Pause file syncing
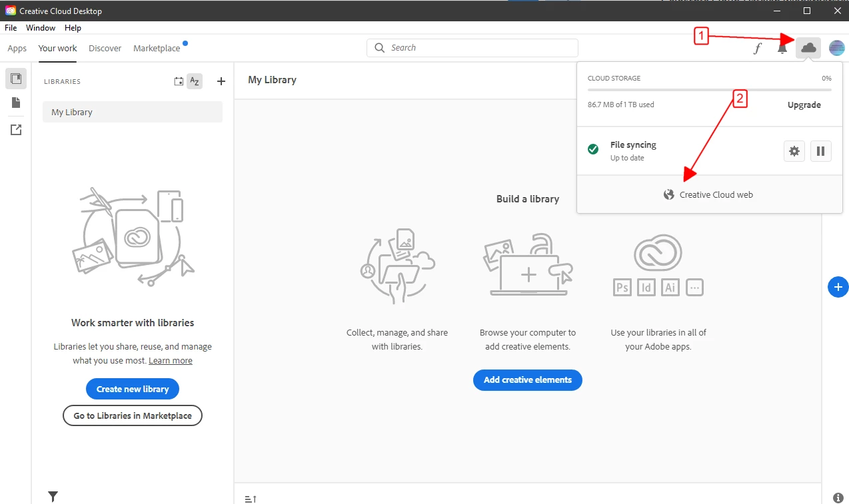 pos(821,151)
